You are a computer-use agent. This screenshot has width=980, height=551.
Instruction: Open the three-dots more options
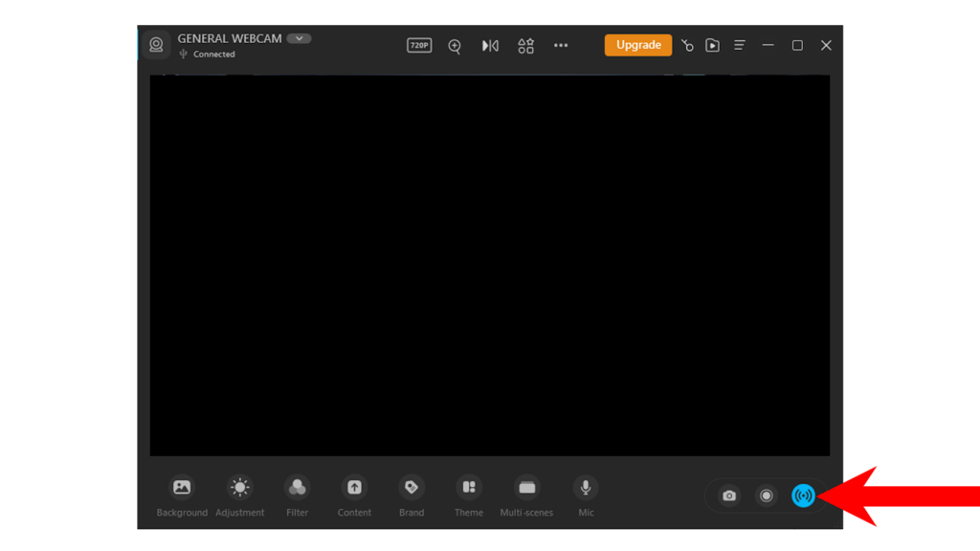[561, 45]
